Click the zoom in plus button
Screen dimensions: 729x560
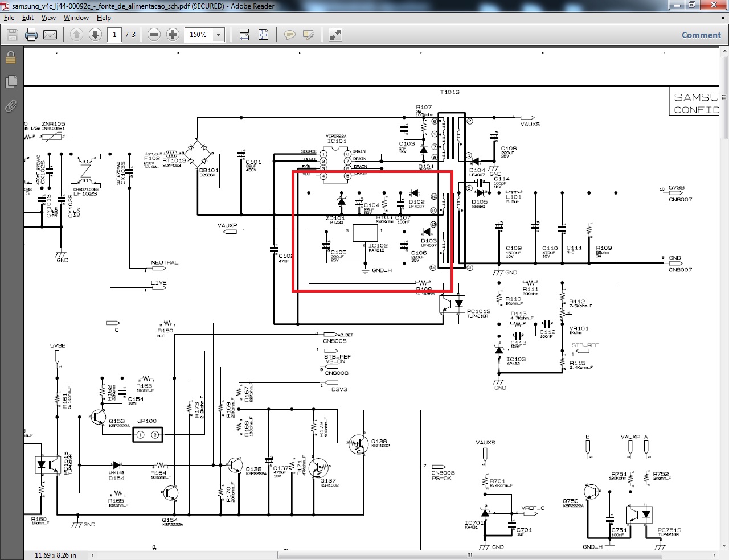pyautogui.click(x=173, y=35)
